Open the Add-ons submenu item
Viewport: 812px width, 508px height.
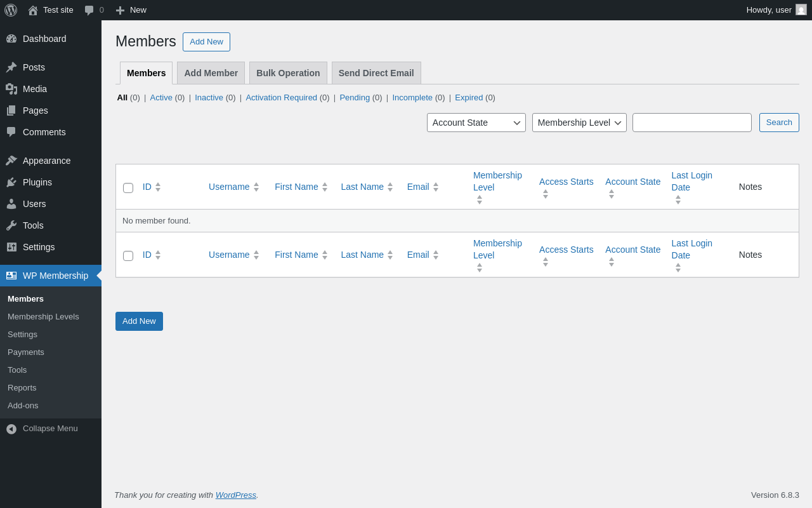23,405
